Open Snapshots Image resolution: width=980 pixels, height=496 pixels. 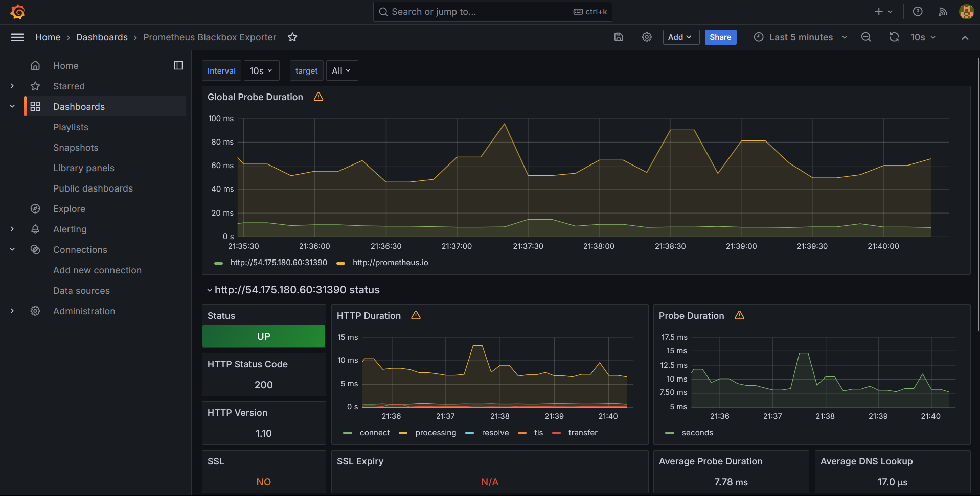[76, 148]
